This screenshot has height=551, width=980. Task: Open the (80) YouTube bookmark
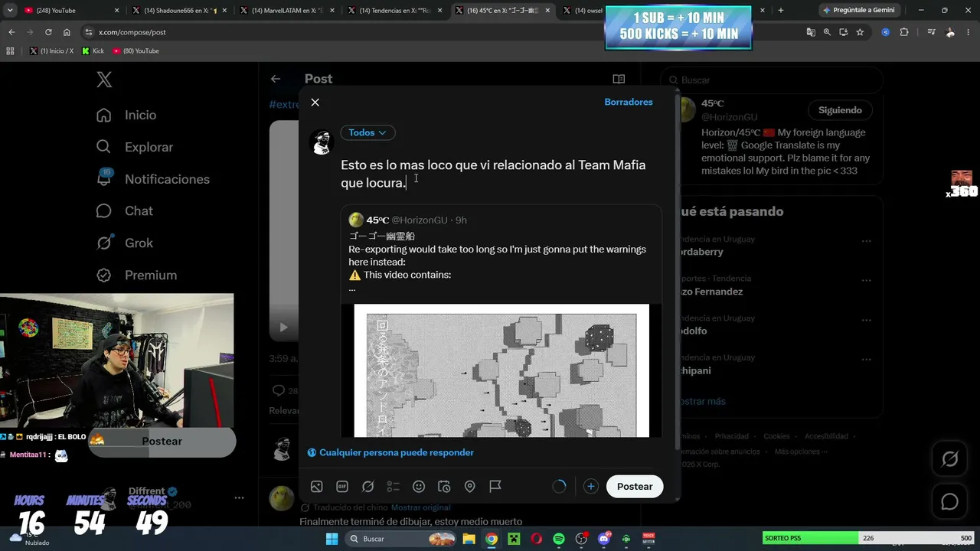pyautogui.click(x=136, y=51)
